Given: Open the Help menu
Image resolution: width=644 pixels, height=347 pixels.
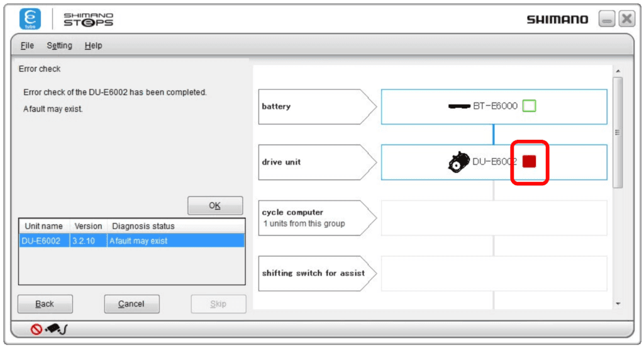Looking at the screenshot, I should point(93,45).
